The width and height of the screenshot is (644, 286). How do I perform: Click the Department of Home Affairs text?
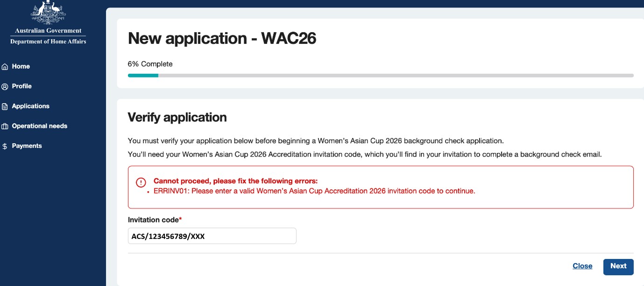[48, 42]
